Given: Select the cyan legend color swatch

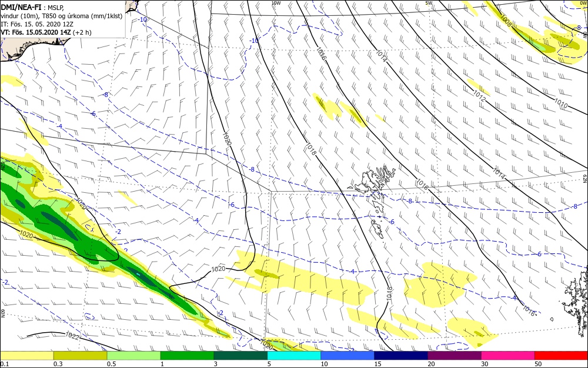Looking at the screenshot, I should coord(294,356).
